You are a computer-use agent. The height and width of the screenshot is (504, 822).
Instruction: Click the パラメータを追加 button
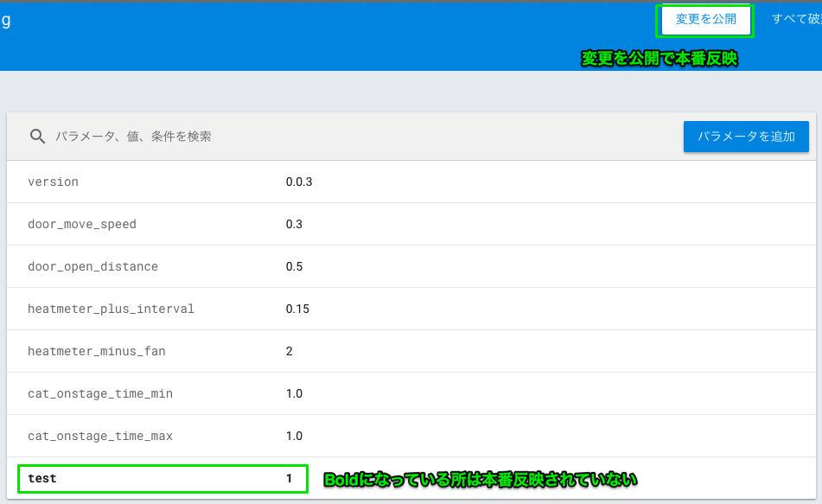point(746,137)
